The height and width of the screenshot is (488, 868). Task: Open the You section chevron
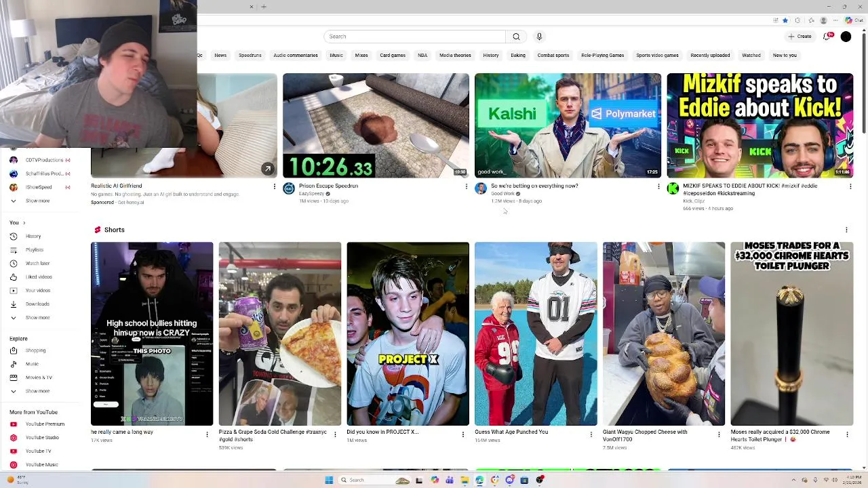[x=24, y=223]
